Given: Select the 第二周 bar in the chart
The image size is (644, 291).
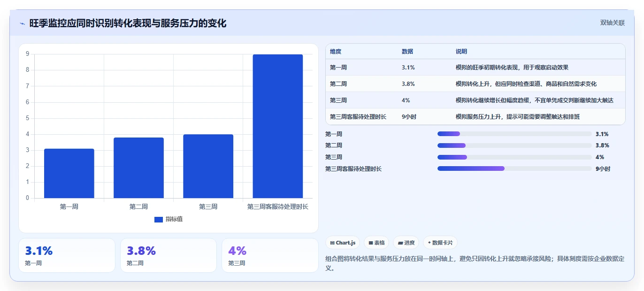Looking at the screenshot, I should [138, 168].
